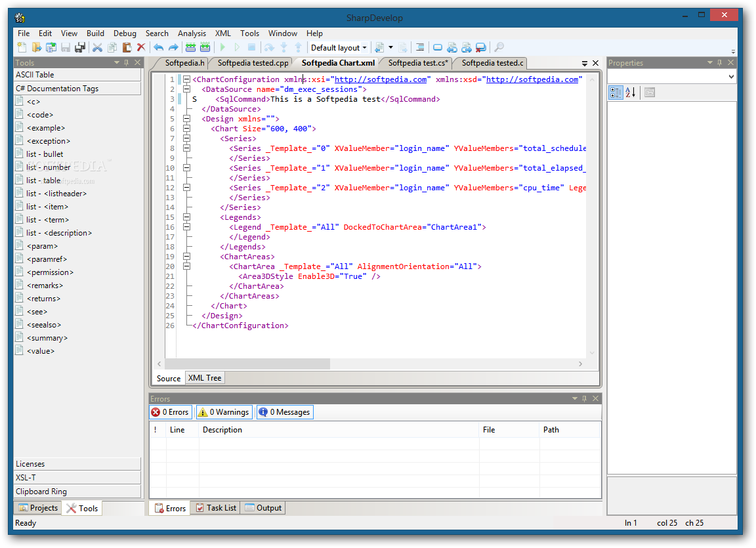Image resolution: width=756 pixels, height=548 pixels.
Task: Switch to the Softpedia test.cs* tab
Action: (x=418, y=63)
